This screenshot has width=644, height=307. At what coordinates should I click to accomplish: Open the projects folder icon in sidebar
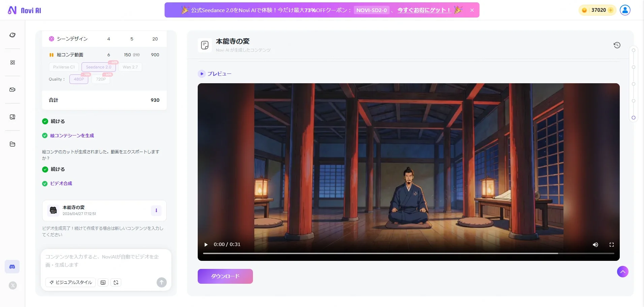click(12, 144)
